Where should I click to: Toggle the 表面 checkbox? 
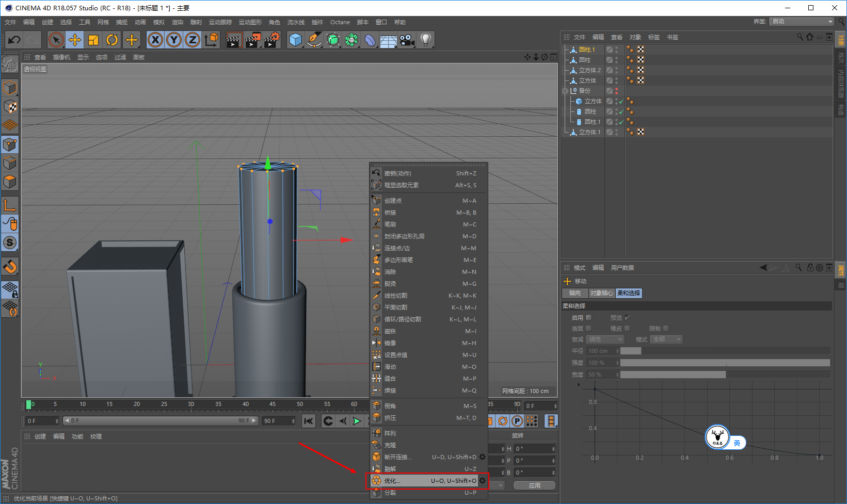coord(589,328)
